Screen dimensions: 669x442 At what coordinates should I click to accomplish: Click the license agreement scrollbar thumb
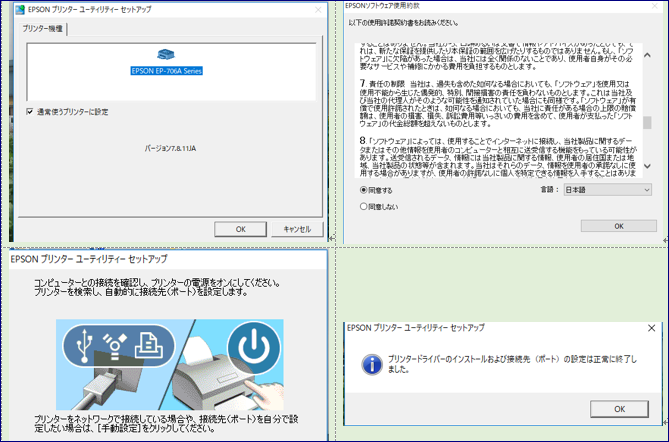pos(647,122)
